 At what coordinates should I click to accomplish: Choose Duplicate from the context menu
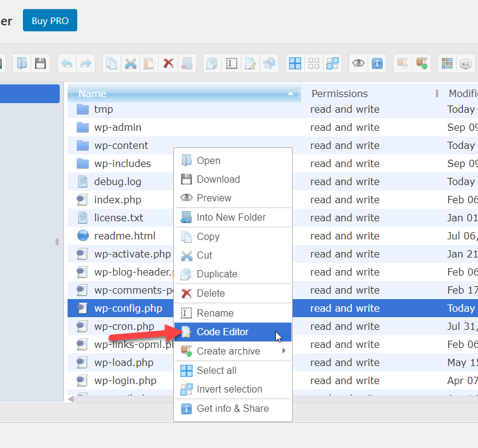click(x=233, y=274)
